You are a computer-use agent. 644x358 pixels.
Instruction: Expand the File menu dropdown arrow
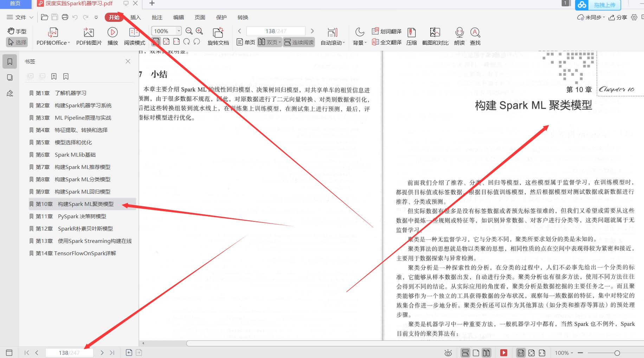31,17
